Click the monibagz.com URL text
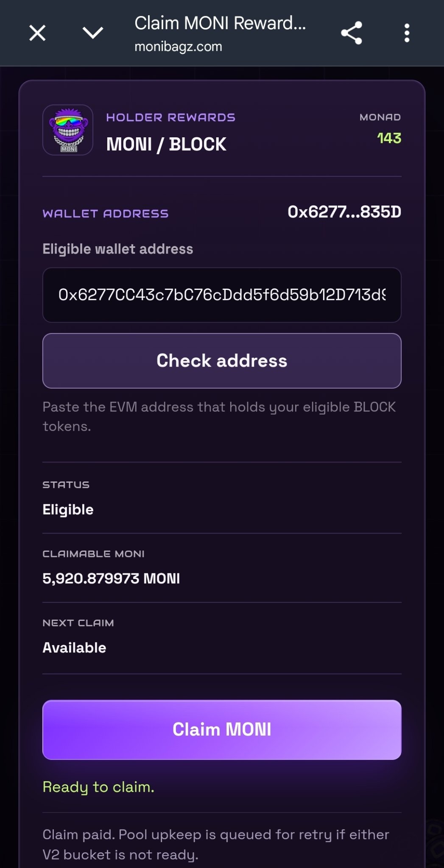This screenshot has height=868, width=444. (x=178, y=47)
